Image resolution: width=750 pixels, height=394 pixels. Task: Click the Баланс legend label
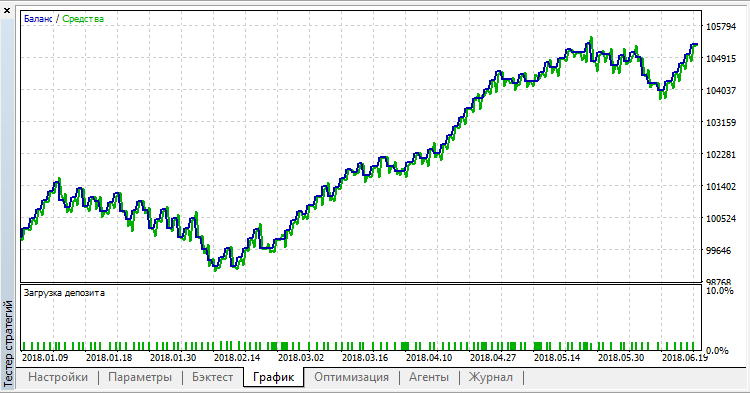pos(38,19)
